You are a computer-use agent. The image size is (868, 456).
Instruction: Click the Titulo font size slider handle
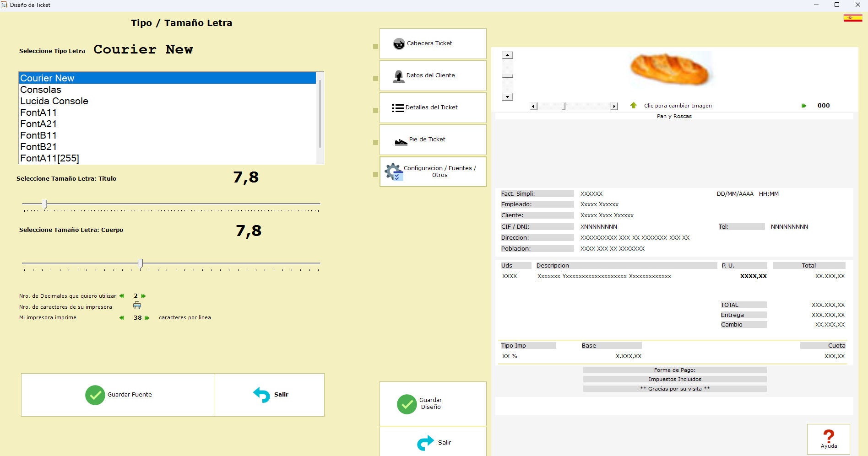[x=45, y=204]
